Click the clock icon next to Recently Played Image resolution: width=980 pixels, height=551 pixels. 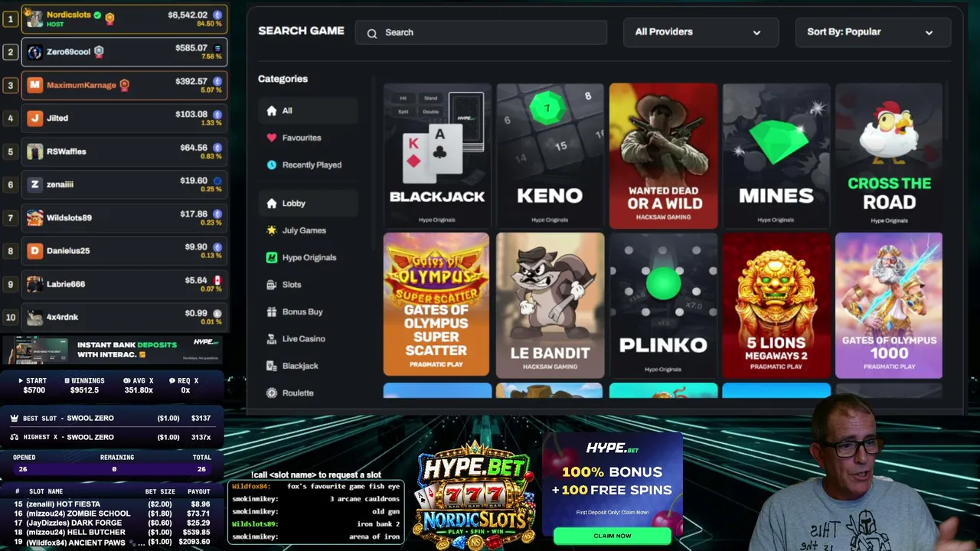pyautogui.click(x=272, y=165)
